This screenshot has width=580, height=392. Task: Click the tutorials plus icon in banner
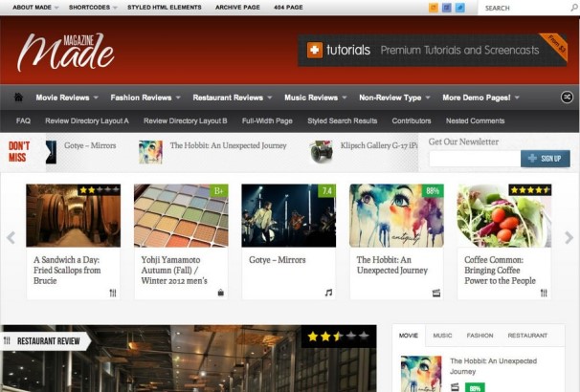[x=315, y=50]
